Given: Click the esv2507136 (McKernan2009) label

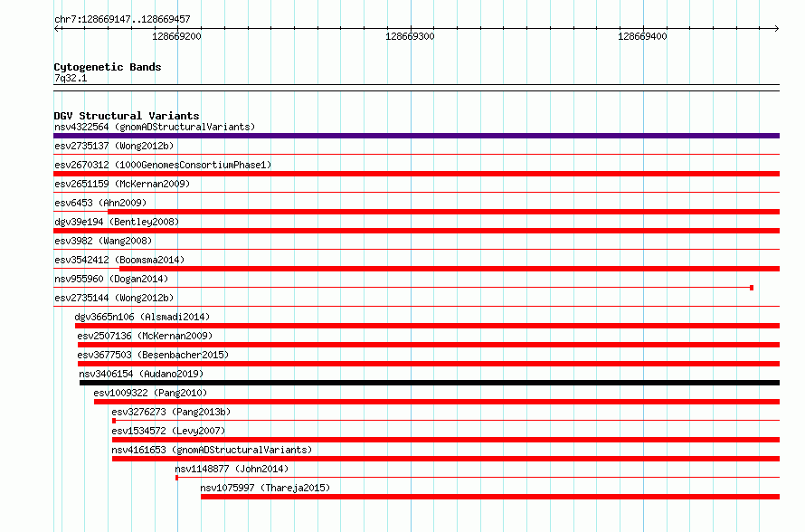Looking at the screenshot, I should [145, 336].
